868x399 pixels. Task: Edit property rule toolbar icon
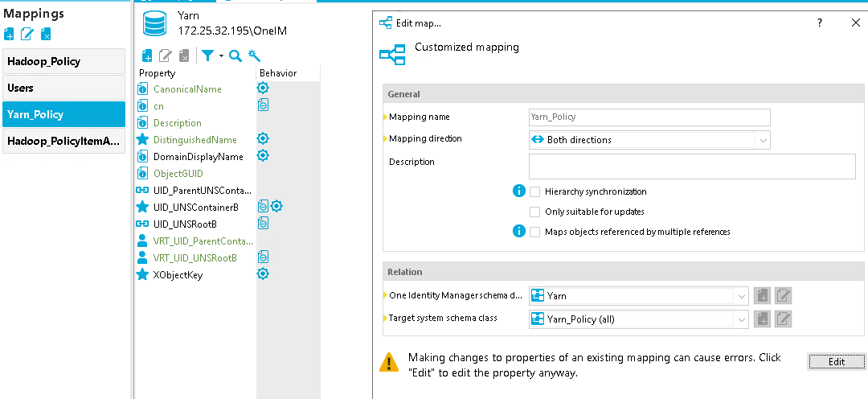point(165,56)
